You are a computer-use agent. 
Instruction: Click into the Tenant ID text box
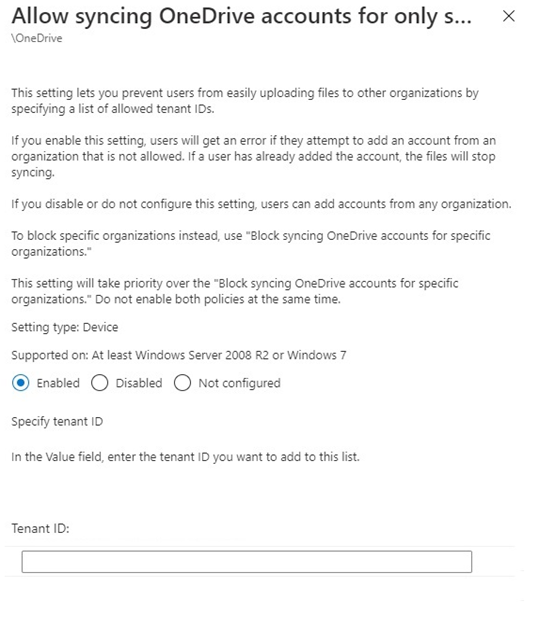tap(247, 562)
